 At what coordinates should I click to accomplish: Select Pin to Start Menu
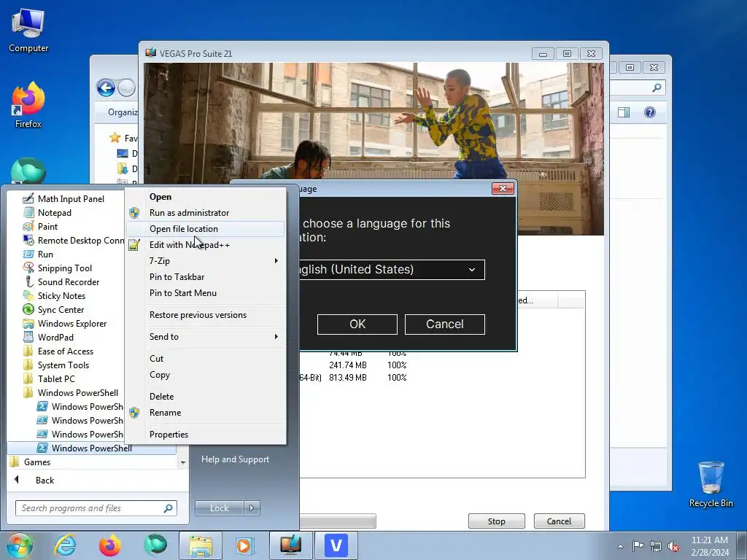click(206, 293)
